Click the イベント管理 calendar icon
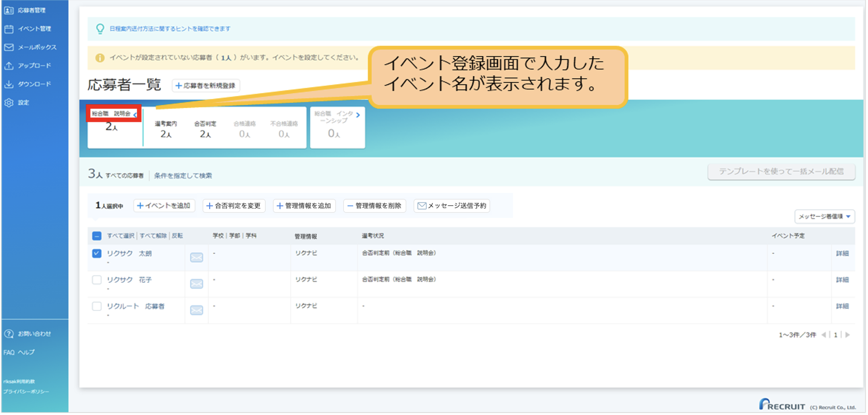The image size is (868, 415). (9, 29)
